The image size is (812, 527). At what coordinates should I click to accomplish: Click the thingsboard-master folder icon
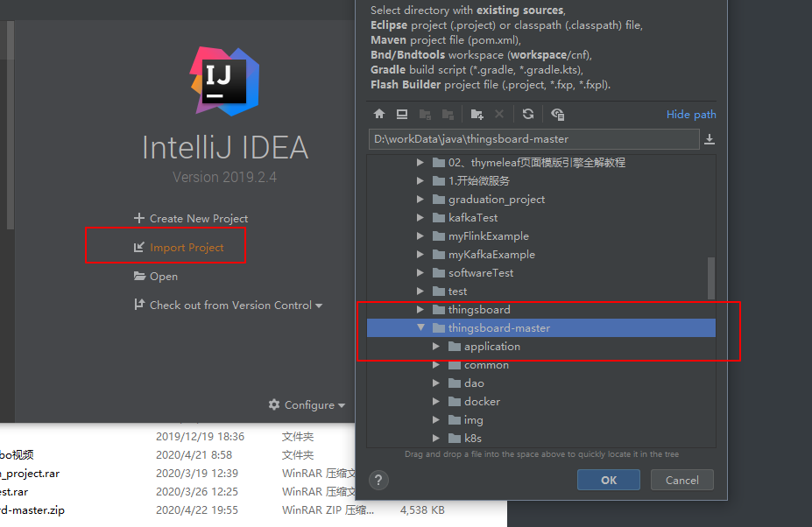[x=439, y=327]
